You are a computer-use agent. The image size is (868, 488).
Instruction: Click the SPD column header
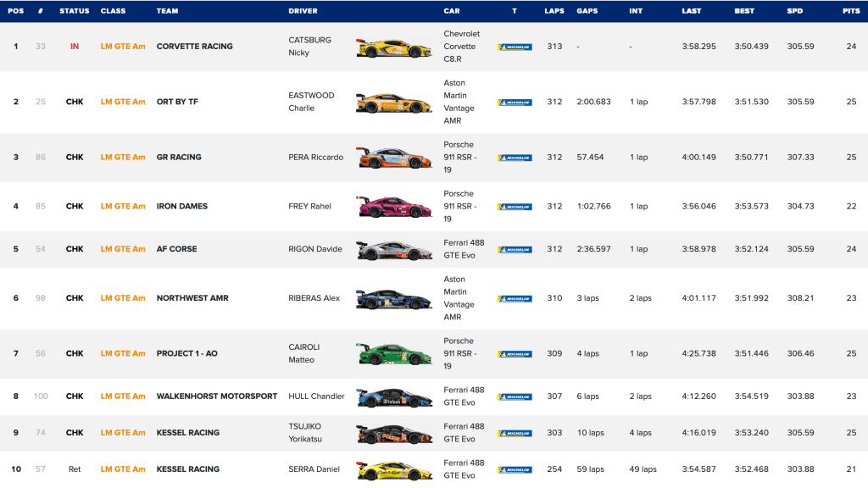[795, 11]
